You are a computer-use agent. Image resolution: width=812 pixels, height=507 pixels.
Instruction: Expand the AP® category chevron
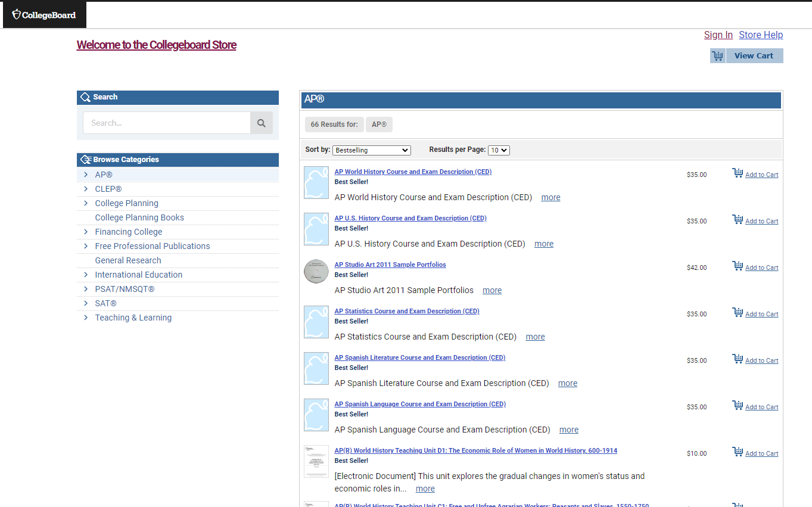pyautogui.click(x=86, y=175)
